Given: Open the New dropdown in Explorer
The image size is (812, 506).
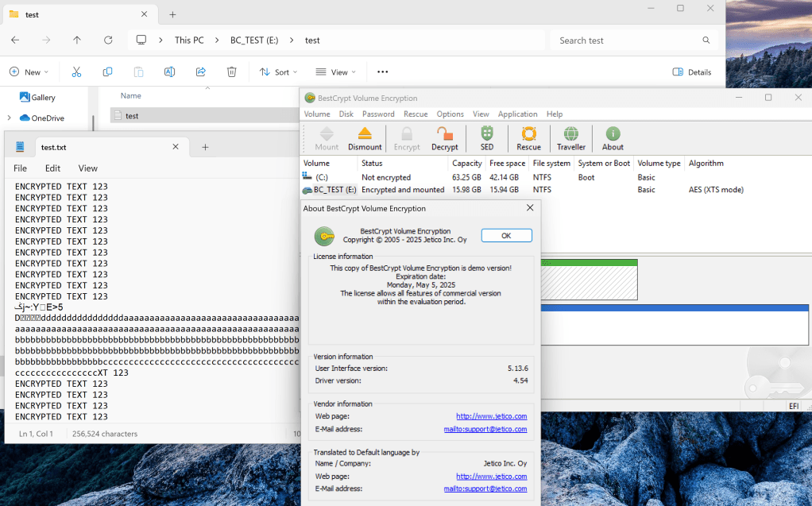Looking at the screenshot, I should 29,71.
